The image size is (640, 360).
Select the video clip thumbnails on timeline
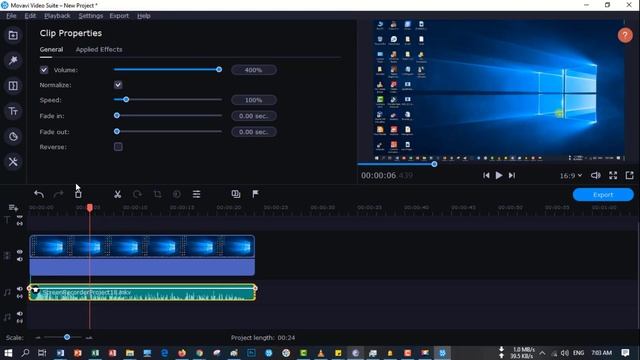tap(142, 247)
